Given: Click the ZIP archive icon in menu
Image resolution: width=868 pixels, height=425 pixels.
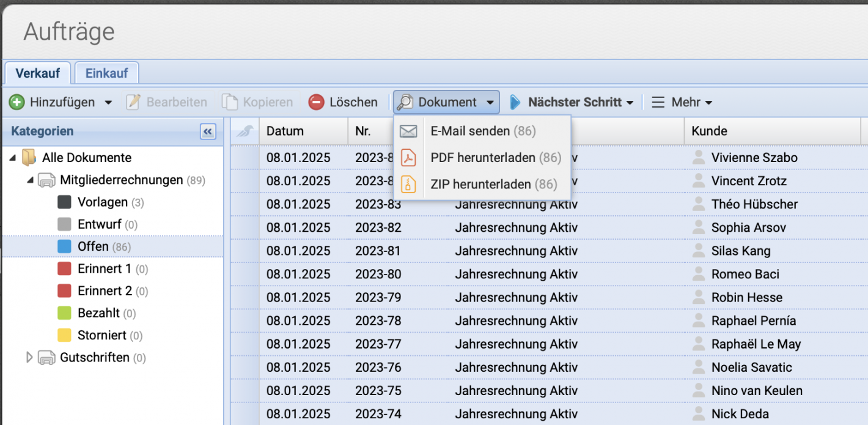Looking at the screenshot, I should [408, 184].
